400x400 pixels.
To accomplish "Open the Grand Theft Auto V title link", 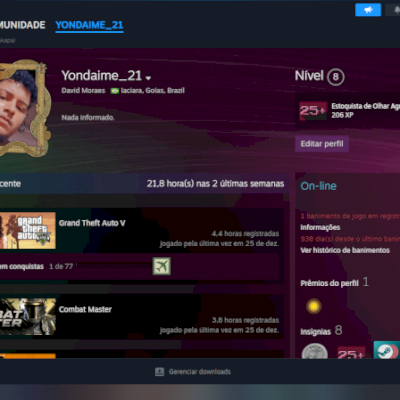I will pos(92,223).
